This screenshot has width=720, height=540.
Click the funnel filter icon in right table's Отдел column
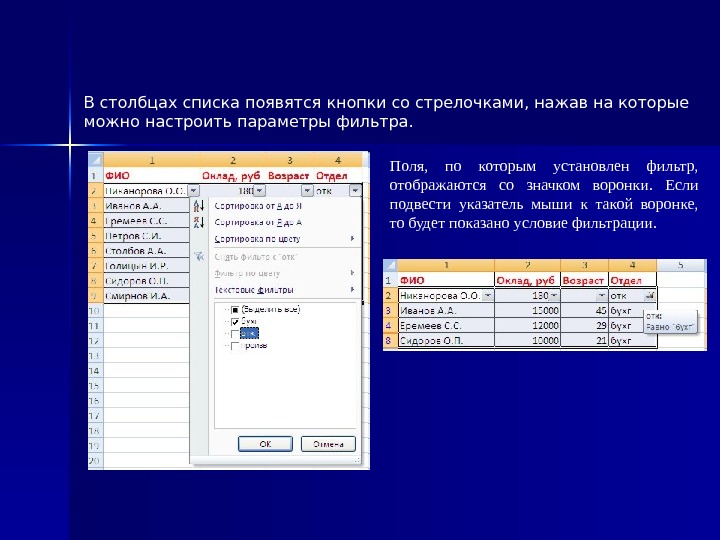click(x=650, y=296)
